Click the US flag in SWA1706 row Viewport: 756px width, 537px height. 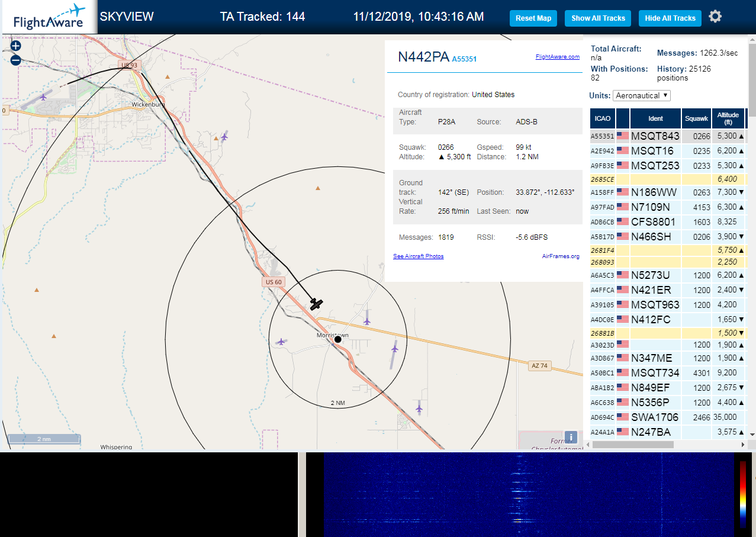pyautogui.click(x=623, y=417)
